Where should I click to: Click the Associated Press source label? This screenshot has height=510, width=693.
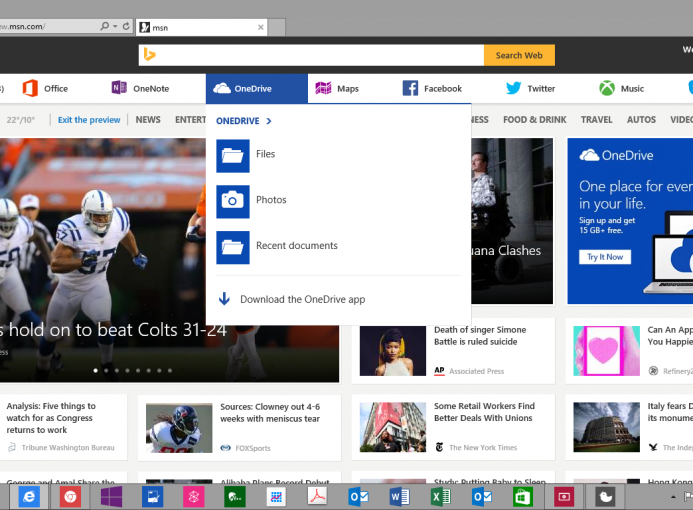pos(476,371)
